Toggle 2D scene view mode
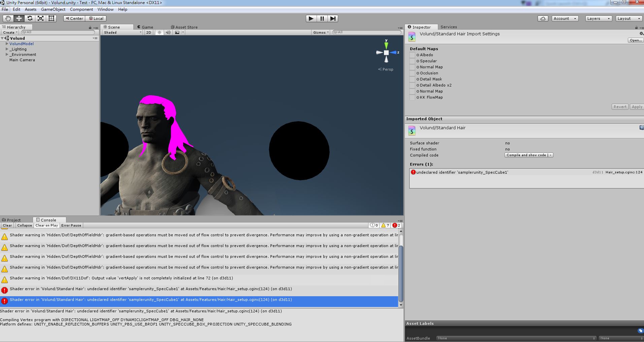This screenshot has width=644, height=342. pyautogui.click(x=149, y=32)
